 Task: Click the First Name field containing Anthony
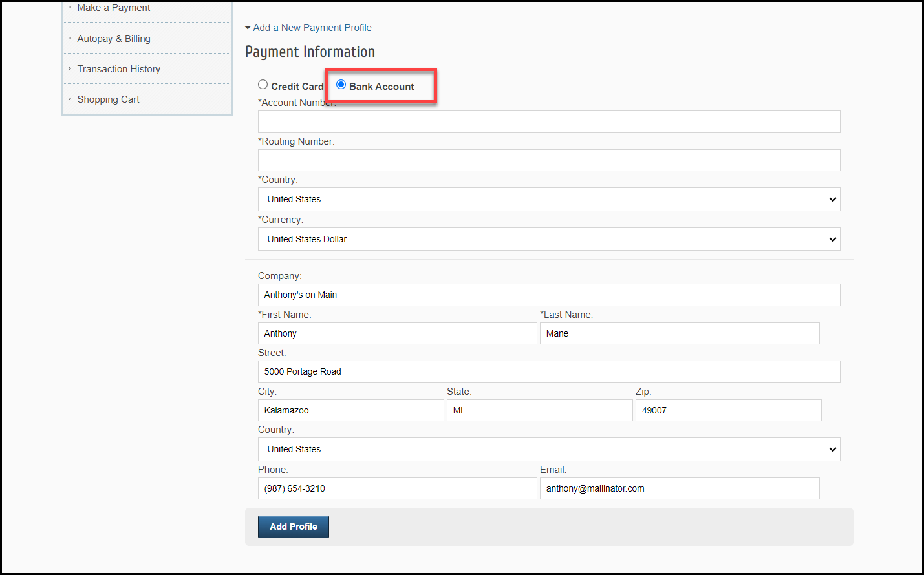tap(398, 333)
